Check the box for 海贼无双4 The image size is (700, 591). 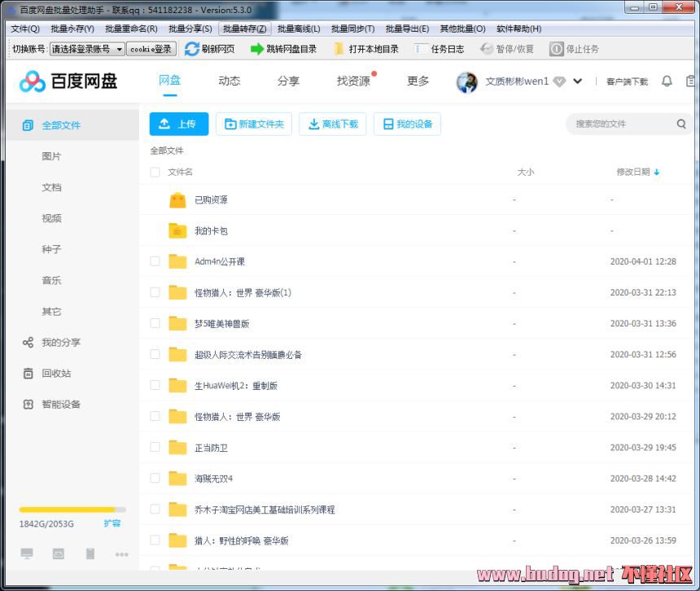pyautogui.click(x=155, y=479)
